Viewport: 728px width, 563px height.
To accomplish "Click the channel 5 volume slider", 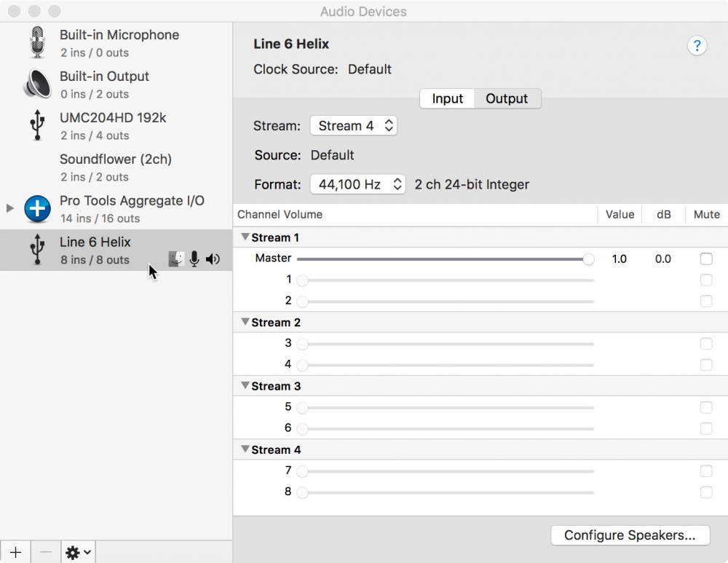I will (x=446, y=407).
